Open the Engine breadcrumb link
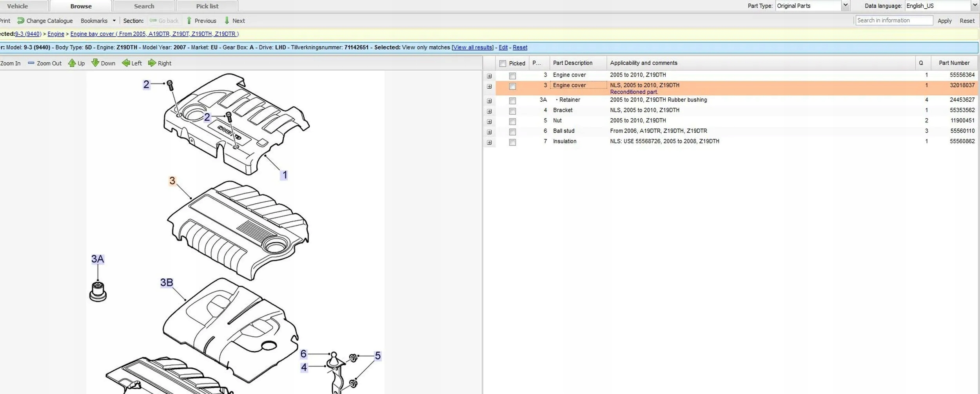 [x=56, y=34]
